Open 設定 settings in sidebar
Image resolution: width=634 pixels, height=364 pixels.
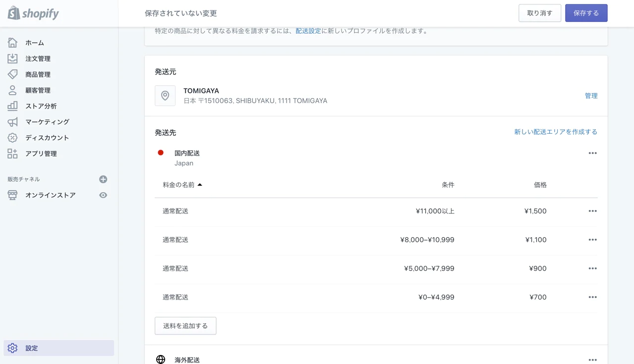[32, 348]
